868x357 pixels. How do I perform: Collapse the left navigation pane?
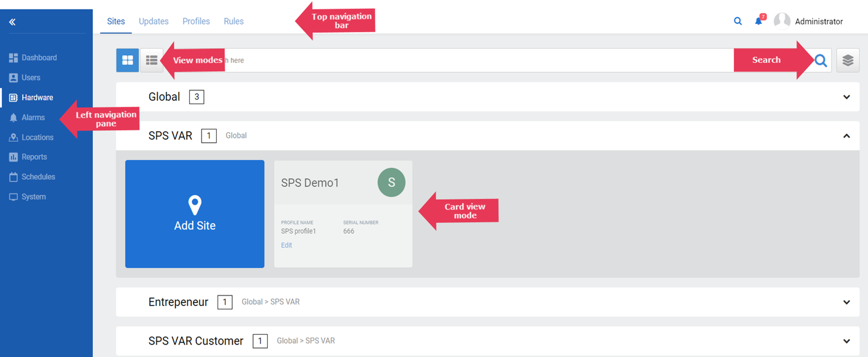(x=12, y=22)
